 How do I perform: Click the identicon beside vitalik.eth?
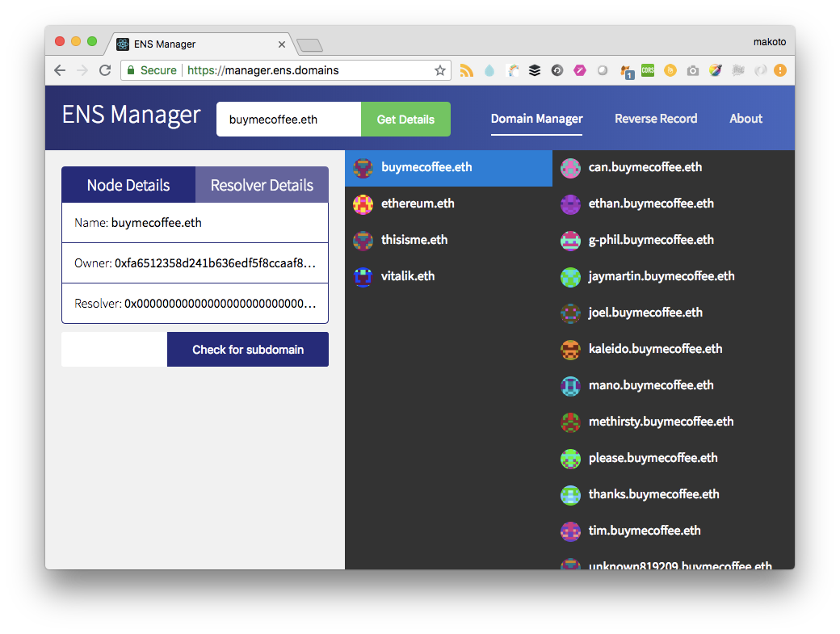[x=363, y=277]
